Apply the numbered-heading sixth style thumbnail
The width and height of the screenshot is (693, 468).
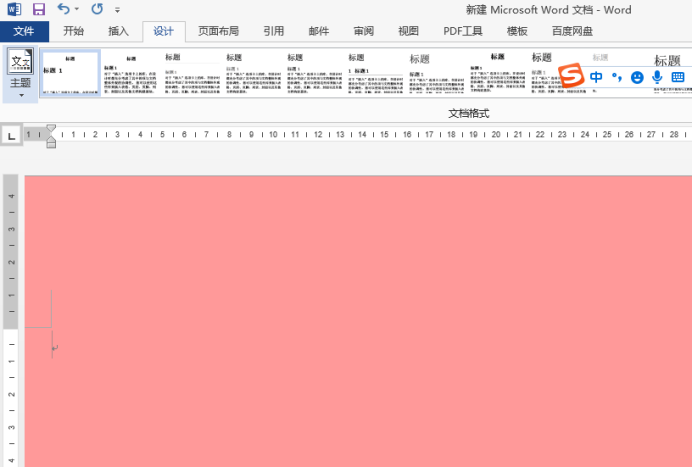tap(375, 73)
